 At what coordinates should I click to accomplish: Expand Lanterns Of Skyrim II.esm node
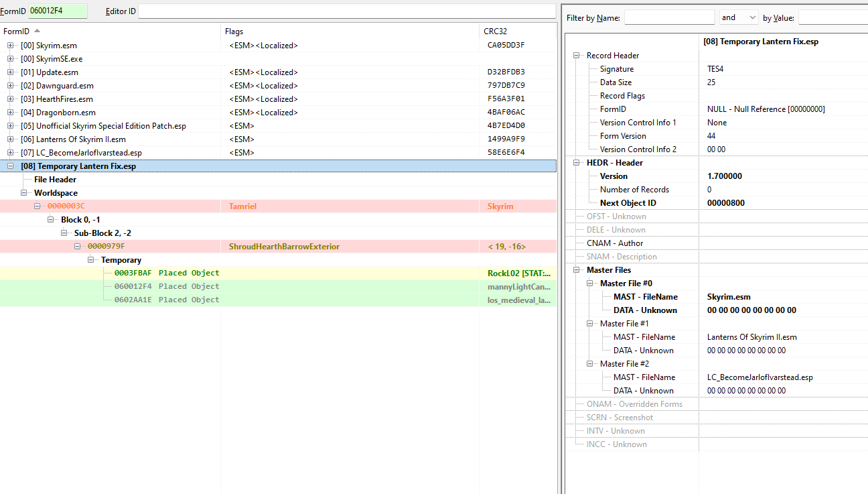click(10, 139)
